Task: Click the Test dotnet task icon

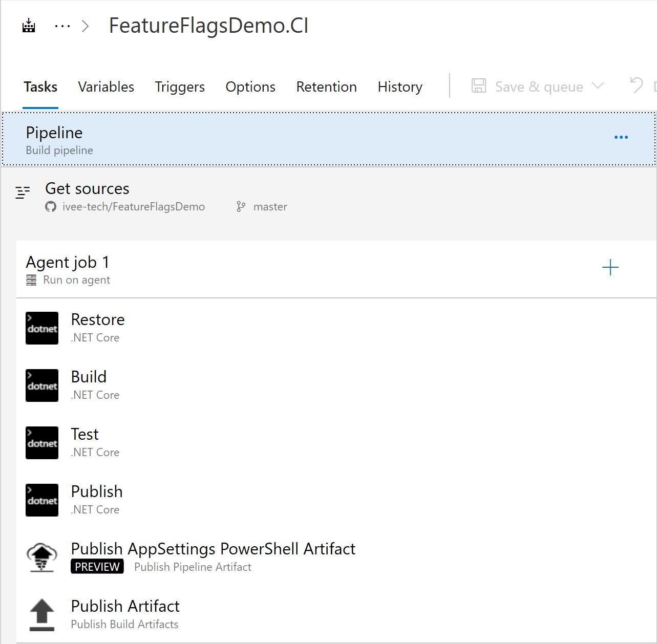Action: coord(42,443)
